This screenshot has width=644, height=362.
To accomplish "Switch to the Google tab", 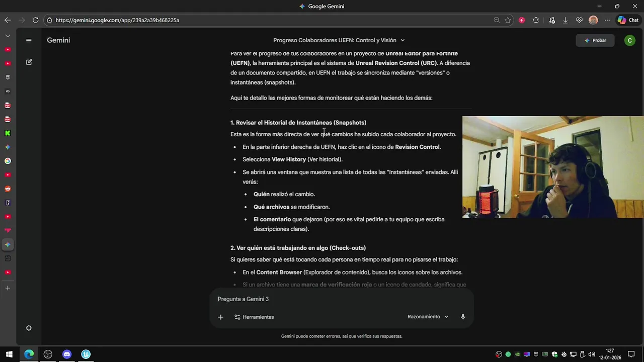I will tap(8, 161).
